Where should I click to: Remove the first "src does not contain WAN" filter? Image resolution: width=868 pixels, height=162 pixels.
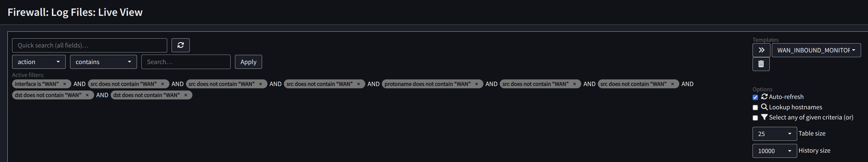coord(162,84)
